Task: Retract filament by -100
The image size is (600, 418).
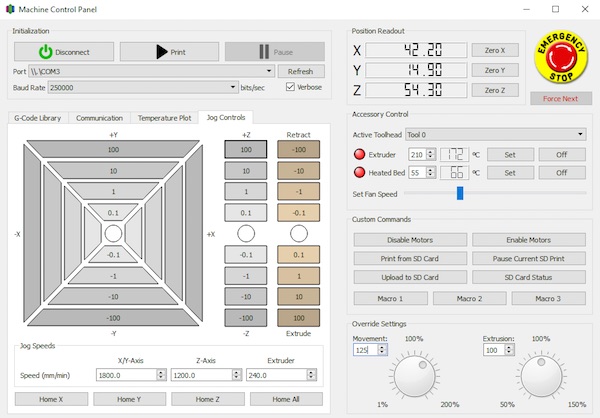Action: tap(298, 149)
